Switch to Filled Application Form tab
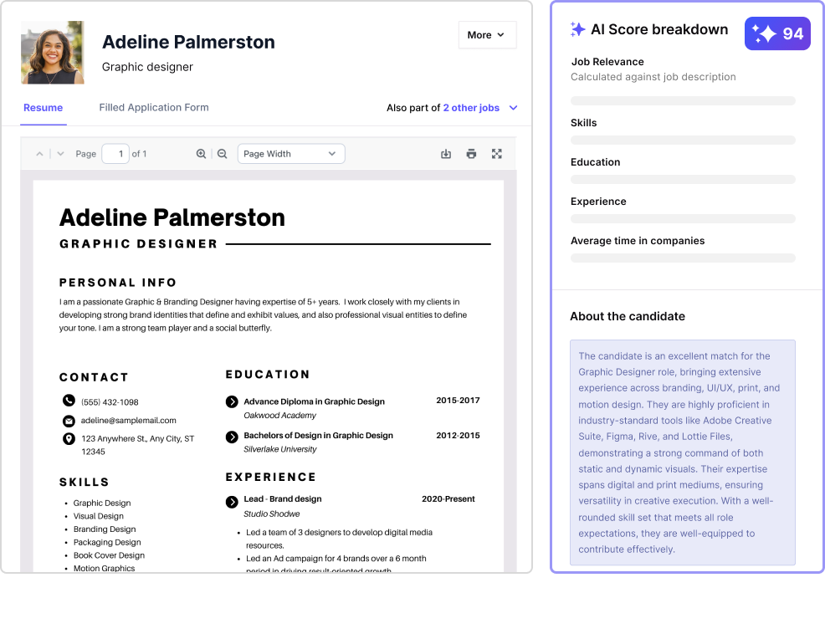The height and width of the screenshot is (644, 825). point(154,108)
